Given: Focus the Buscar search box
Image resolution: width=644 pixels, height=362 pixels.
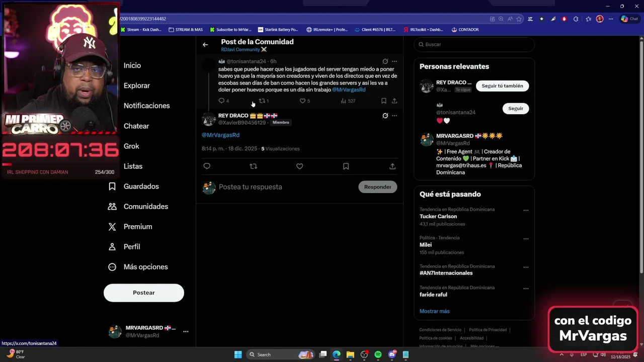Looking at the screenshot, I should [x=474, y=44].
